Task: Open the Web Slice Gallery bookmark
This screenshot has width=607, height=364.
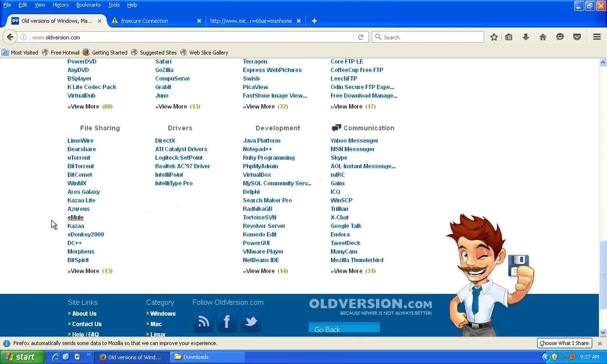Action: [x=204, y=53]
